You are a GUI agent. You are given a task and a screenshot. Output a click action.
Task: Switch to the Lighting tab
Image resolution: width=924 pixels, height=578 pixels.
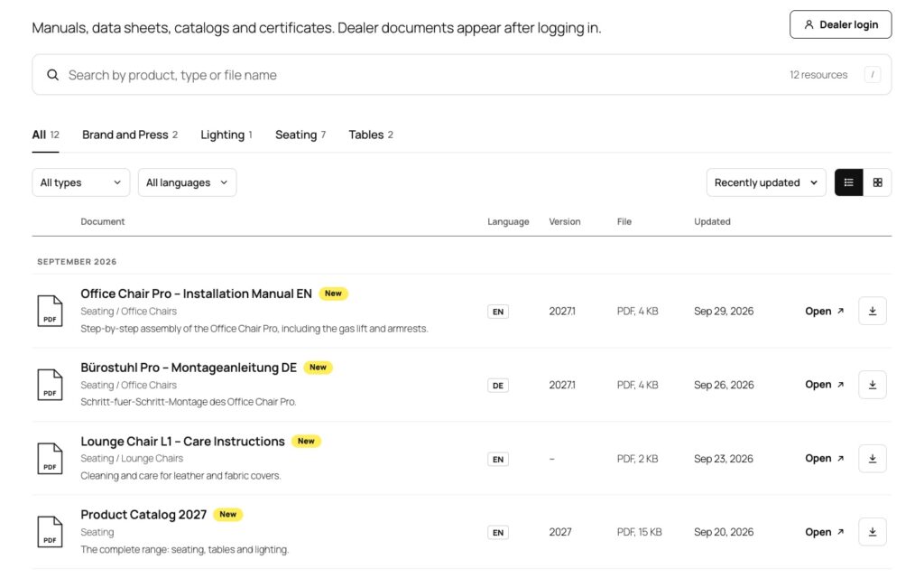[226, 135]
